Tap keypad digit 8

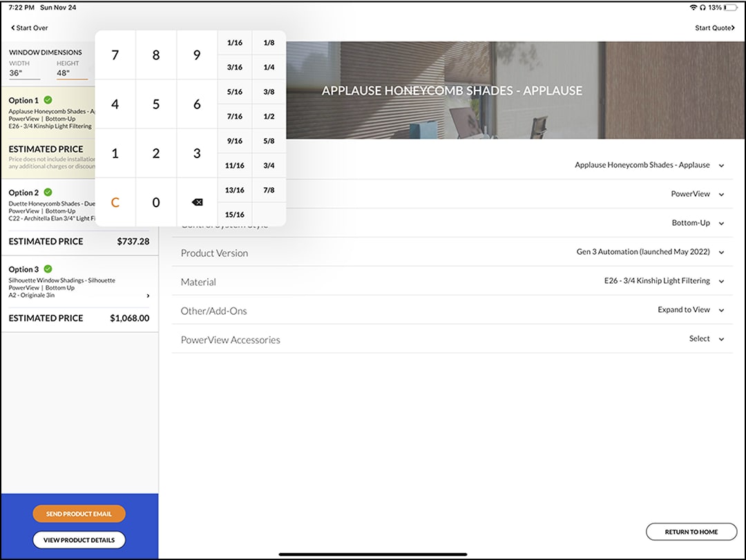(156, 55)
